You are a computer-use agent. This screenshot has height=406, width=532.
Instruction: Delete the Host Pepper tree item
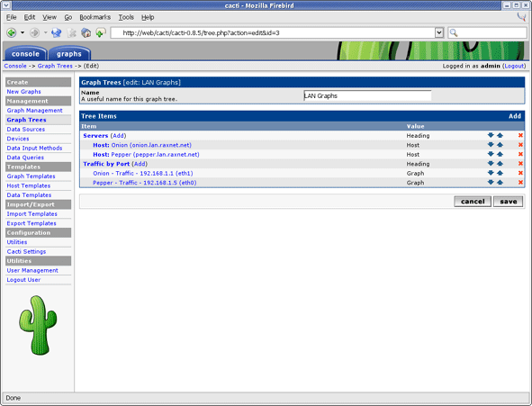520,154
